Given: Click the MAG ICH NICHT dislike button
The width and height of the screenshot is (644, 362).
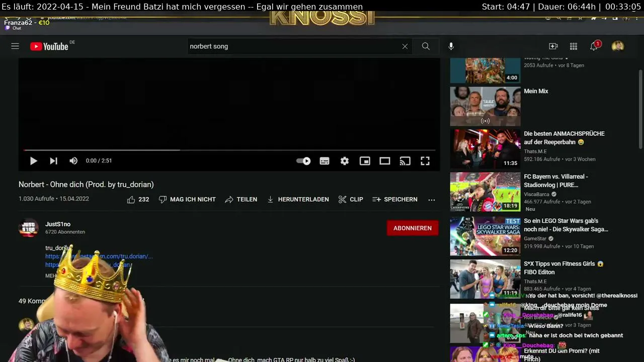Looking at the screenshot, I should tap(187, 200).
